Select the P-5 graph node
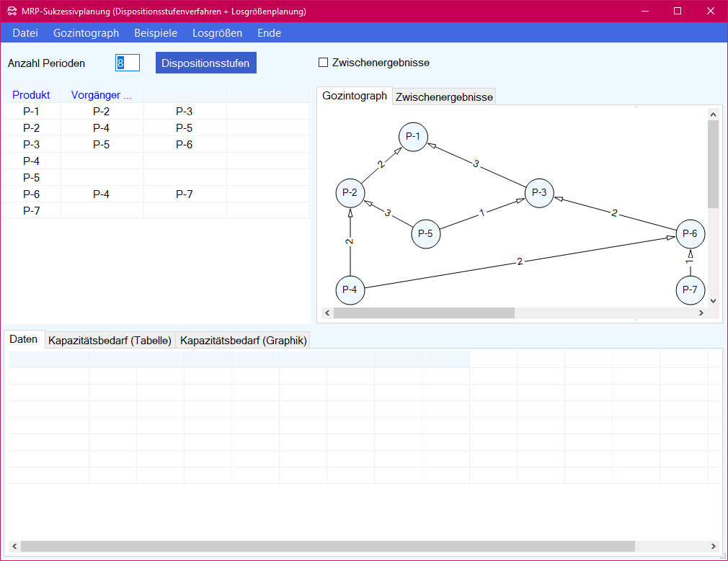 (x=425, y=234)
